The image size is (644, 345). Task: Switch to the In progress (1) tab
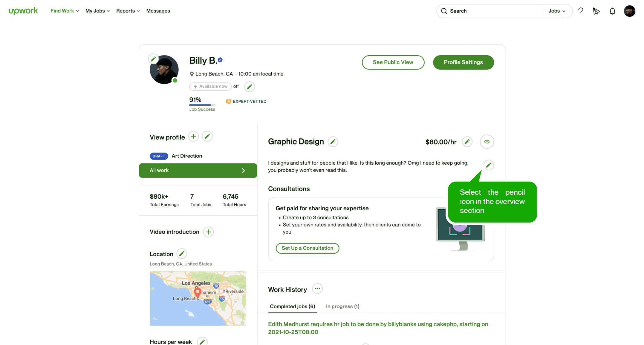point(342,306)
